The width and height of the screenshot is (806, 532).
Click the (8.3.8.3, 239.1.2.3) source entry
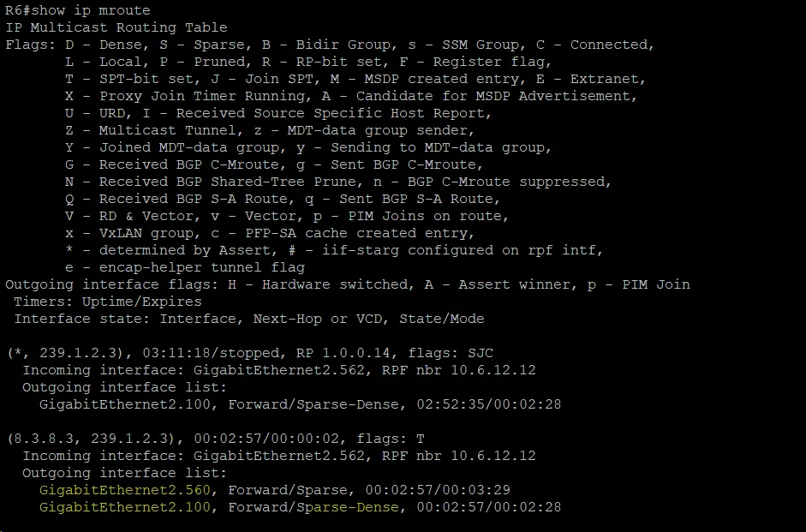pyautogui.click(x=95, y=439)
